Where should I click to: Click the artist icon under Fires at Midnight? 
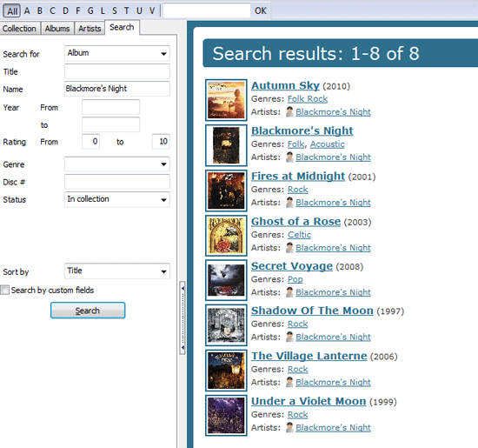(289, 203)
